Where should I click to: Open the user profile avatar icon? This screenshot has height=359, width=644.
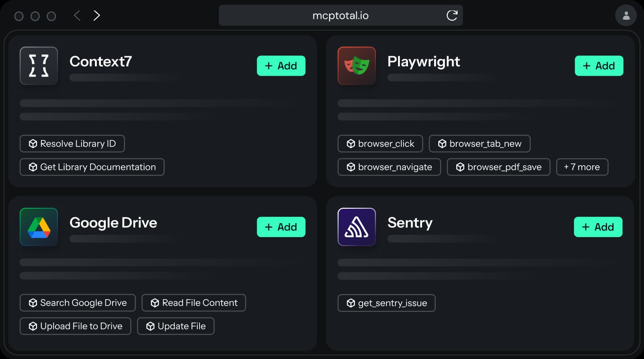click(626, 16)
